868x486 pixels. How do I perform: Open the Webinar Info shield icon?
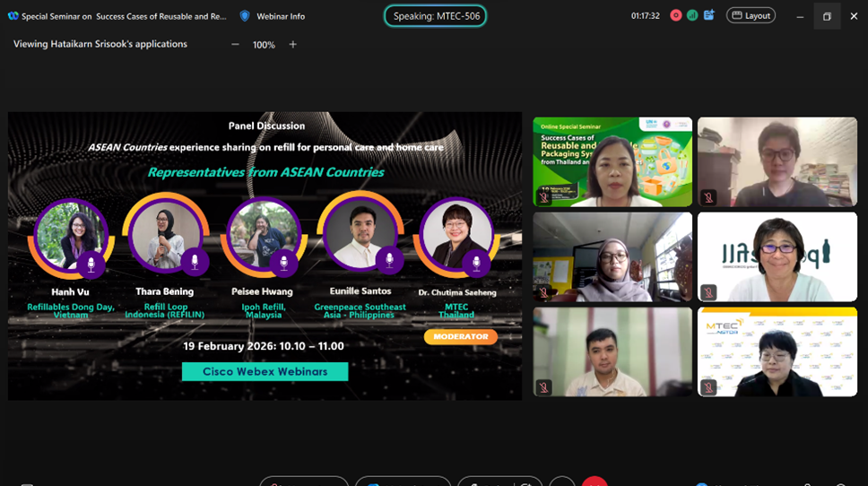(x=245, y=16)
